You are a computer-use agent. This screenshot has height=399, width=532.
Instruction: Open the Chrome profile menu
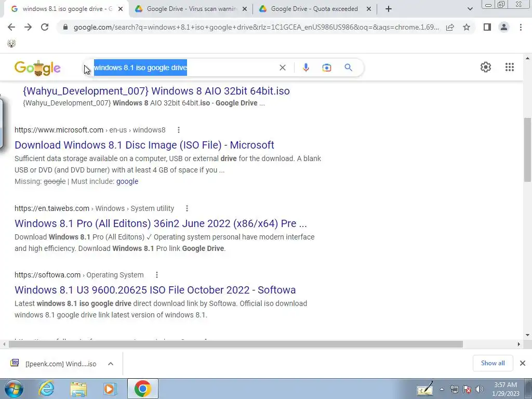click(x=504, y=27)
